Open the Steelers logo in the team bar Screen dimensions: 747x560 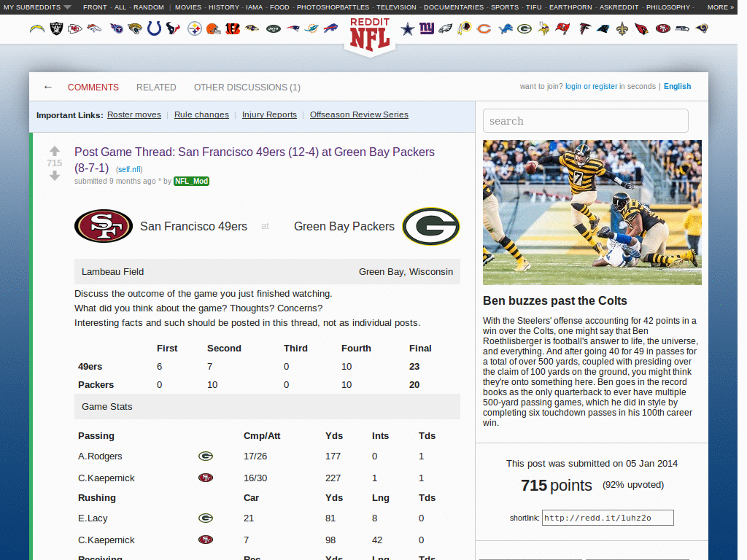coord(194,29)
